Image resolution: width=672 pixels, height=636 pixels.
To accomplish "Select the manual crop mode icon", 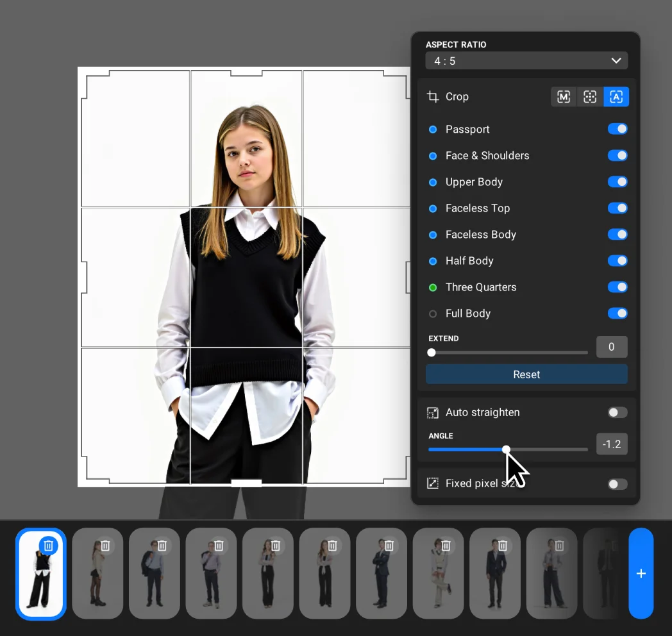I will (564, 97).
